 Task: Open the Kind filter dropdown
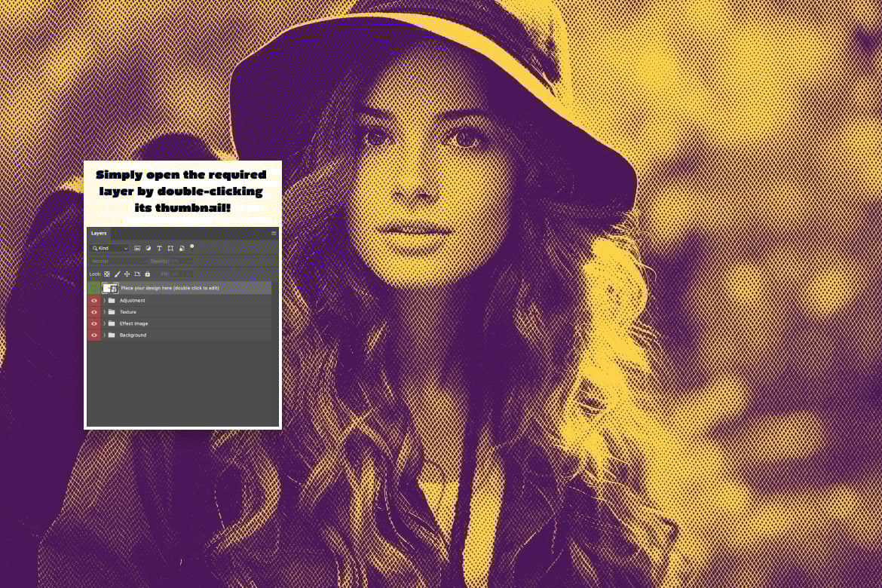pyautogui.click(x=110, y=248)
